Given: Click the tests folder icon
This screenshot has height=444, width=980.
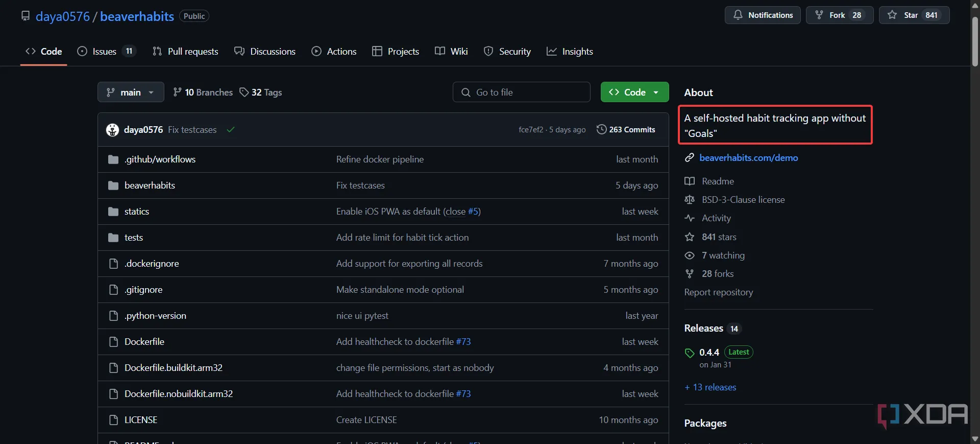Looking at the screenshot, I should click(x=113, y=238).
